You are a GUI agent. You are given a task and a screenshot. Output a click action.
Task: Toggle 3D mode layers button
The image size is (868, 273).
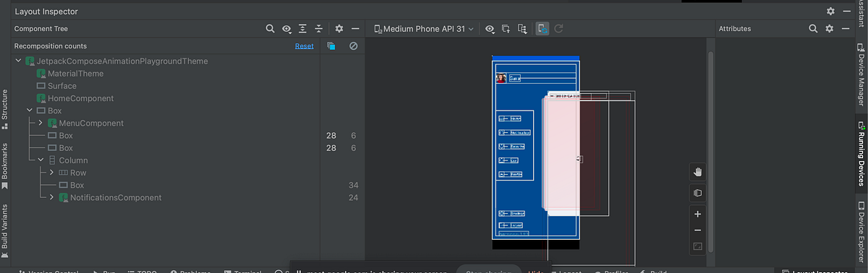tap(697, 193)
